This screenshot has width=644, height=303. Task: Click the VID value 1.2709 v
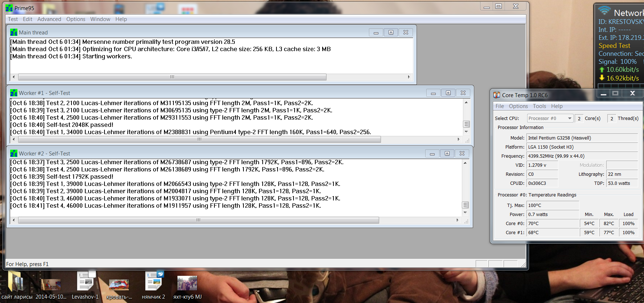(x=542, y=165)
